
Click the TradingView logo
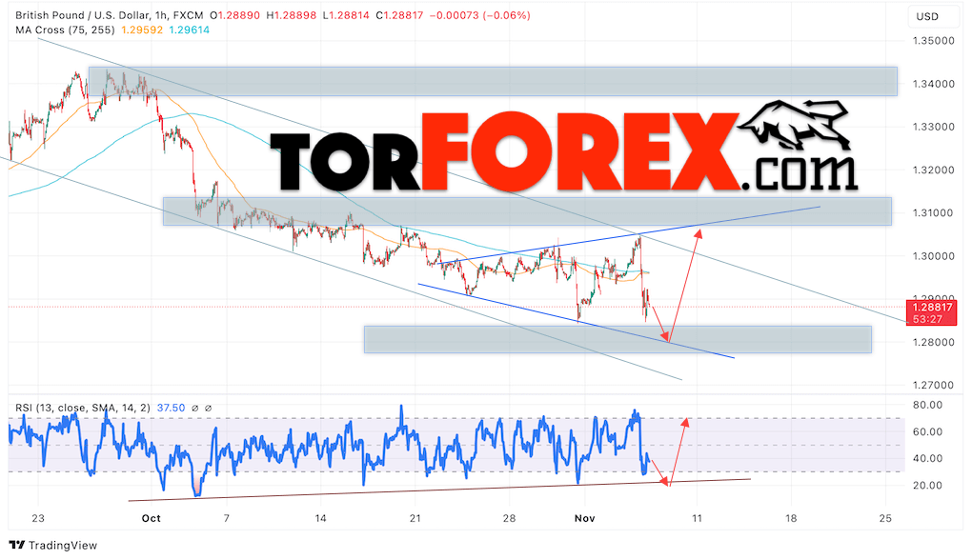[x=53, y=545]
